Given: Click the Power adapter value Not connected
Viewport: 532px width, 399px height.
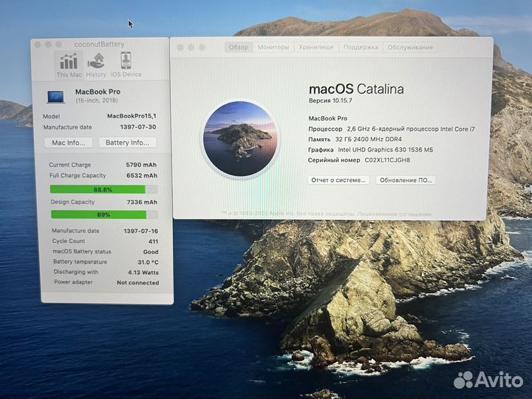Looking at the screenshot, I should (x=137, y=282).
